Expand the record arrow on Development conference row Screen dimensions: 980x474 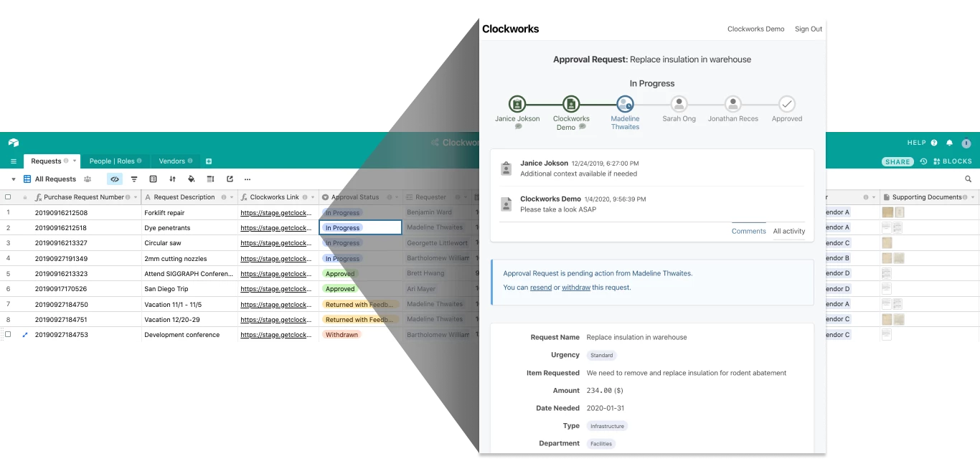point(25,335)
